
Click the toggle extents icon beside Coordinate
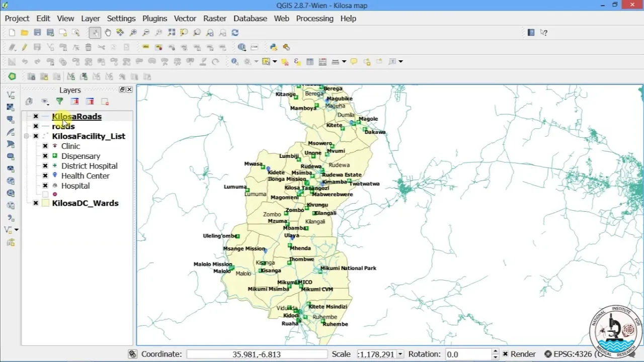click(132, 354)
